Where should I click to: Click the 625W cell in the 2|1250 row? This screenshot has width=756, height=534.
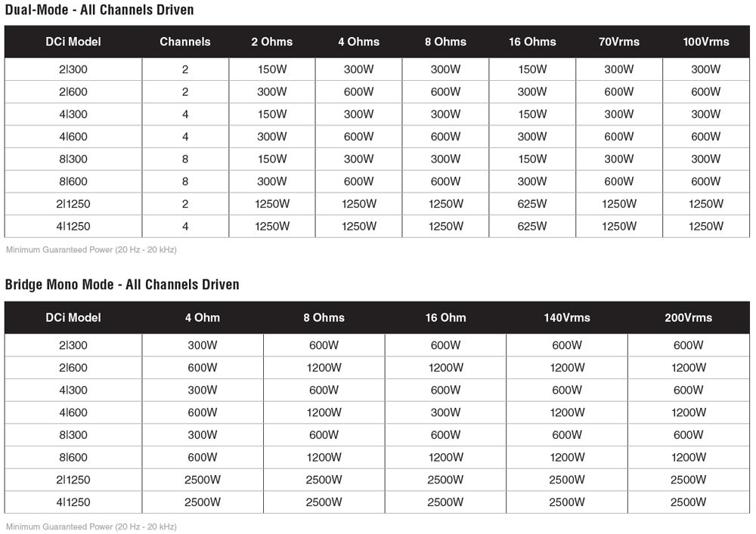[x=532, y=204]
